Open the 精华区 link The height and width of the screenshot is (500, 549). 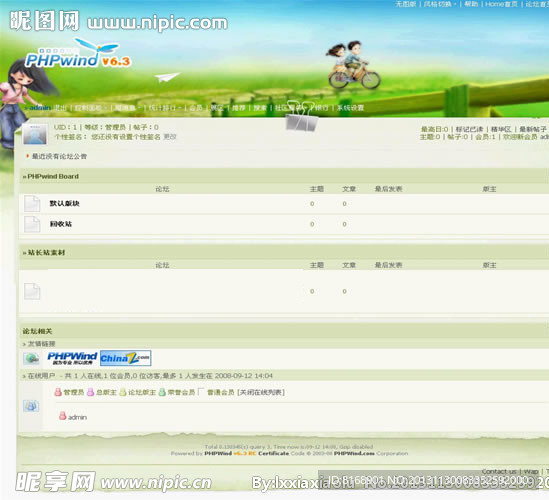point(501,129)
